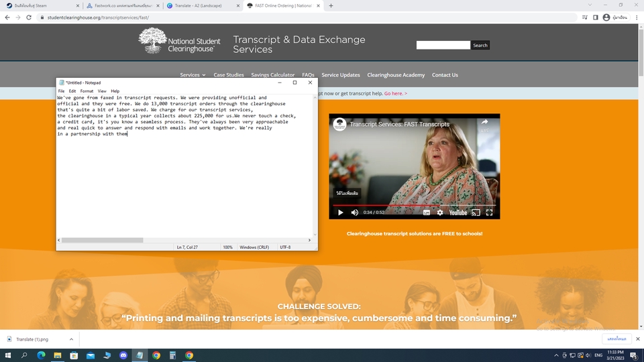Image resolution: width=644 pixels, height=362 pixels.
Task: Open the Case Studies page
Action: pyautogui.click(x=228, y=74)
